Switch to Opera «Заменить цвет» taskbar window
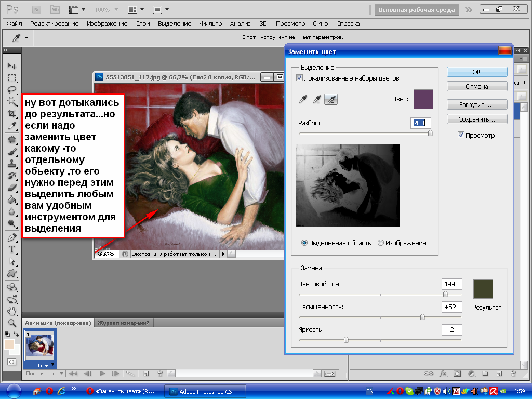 click(122, 391)
